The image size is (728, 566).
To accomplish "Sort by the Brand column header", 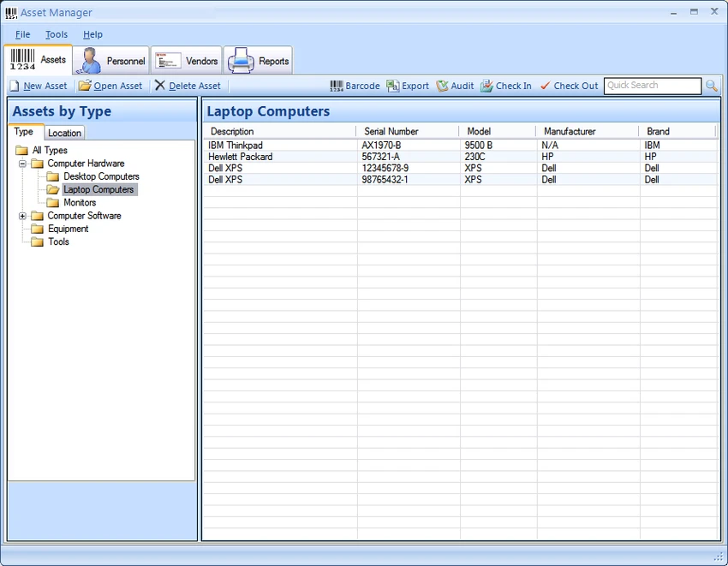I will [x=677, y=131].
